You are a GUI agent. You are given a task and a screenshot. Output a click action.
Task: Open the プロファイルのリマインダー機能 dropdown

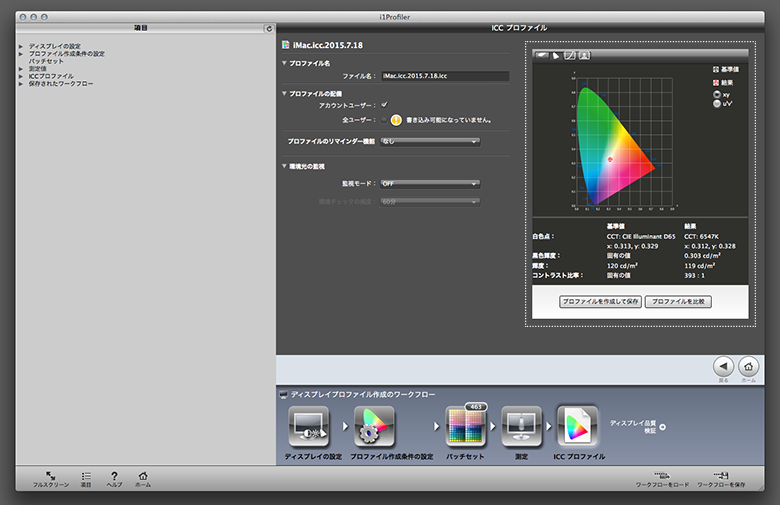coord(430,142)
